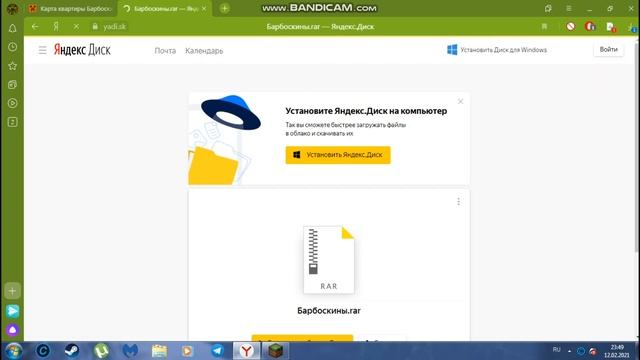Open the media player icon on taskbar
This screenshot has height=360, width=640.
(187, 351)
